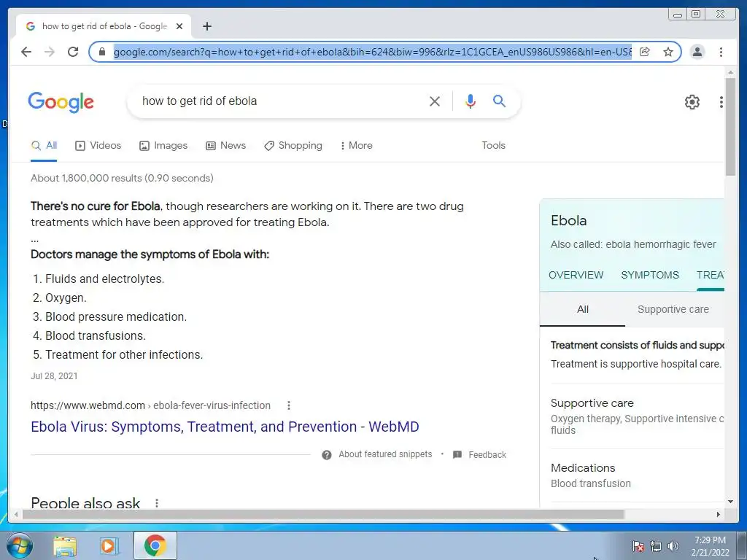Open the People also ask options dots

tap(157, 503)
